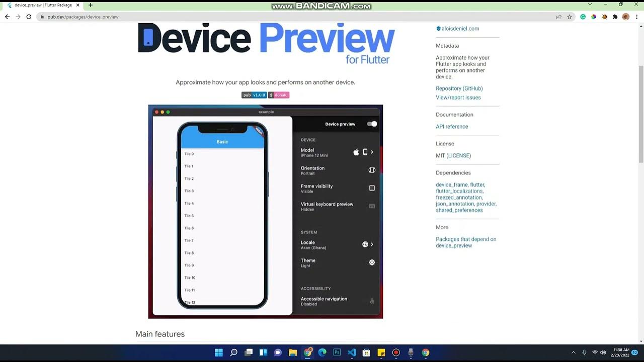
Task: Open the API reference link
Action: pyautogui.click(x=452, y=127)
